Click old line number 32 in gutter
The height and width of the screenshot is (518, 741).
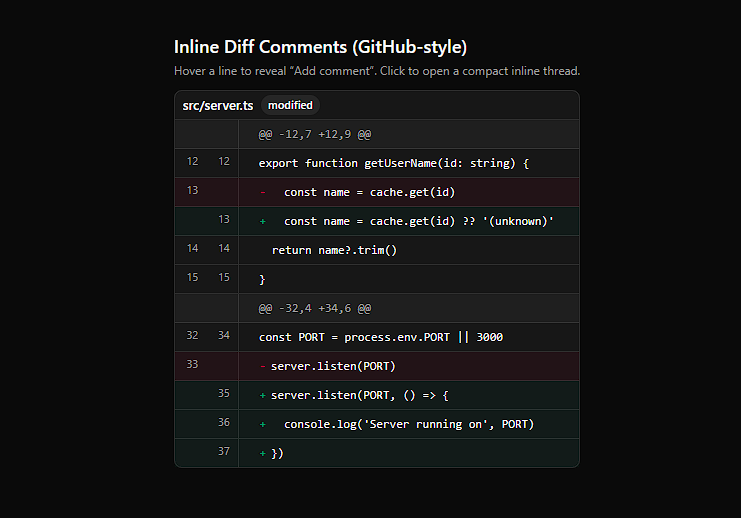pyautogui.click(x=192, y=335)
